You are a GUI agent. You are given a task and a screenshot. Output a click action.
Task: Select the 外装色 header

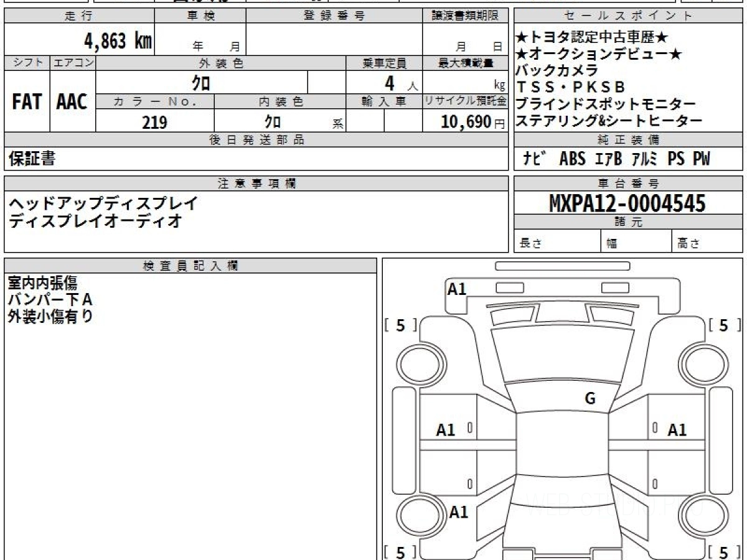221,63
